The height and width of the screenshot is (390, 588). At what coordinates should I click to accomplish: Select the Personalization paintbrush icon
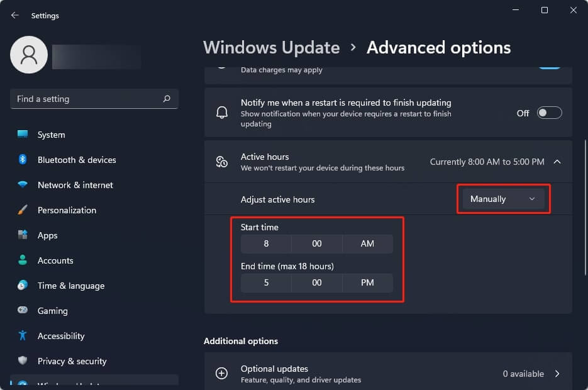pyautogui.click(x=23, y=210)
